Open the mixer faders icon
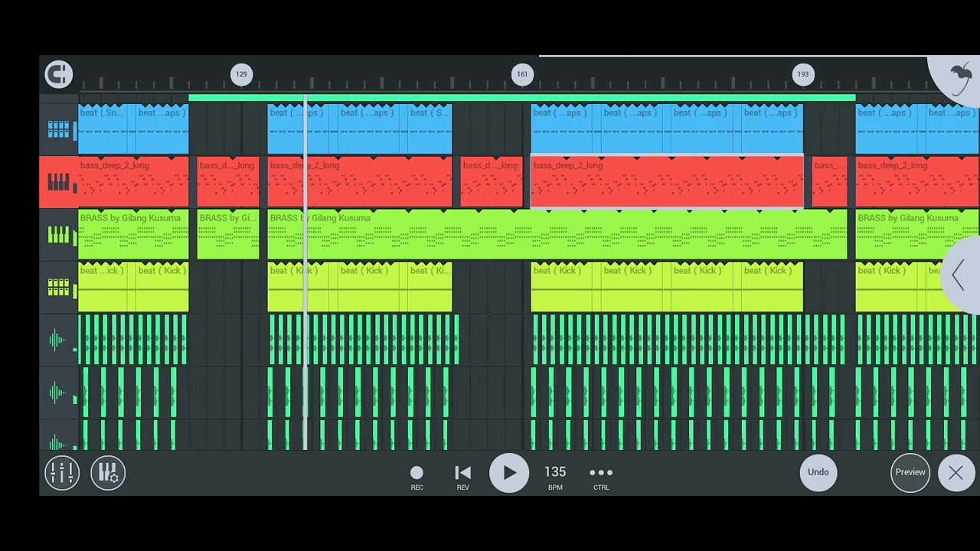The width and height of the screenshot is (980, 551). pyautogui.click(x=62, y=473)
